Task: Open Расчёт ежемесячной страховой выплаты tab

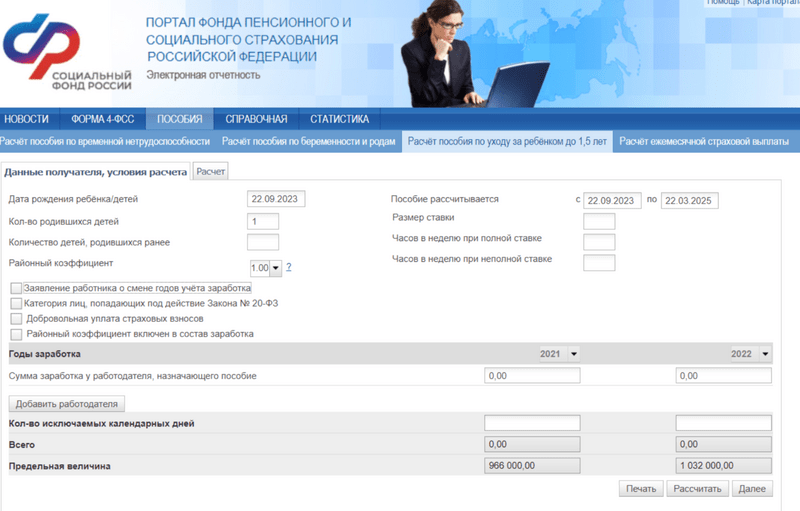Action: tap(704, 141)
